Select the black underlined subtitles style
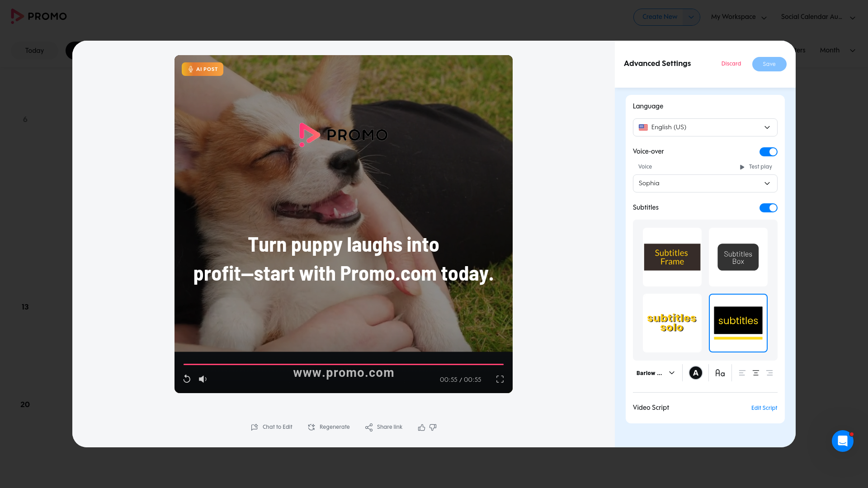The height and width of the screenshot is (488, 868). tap(738, 323)
